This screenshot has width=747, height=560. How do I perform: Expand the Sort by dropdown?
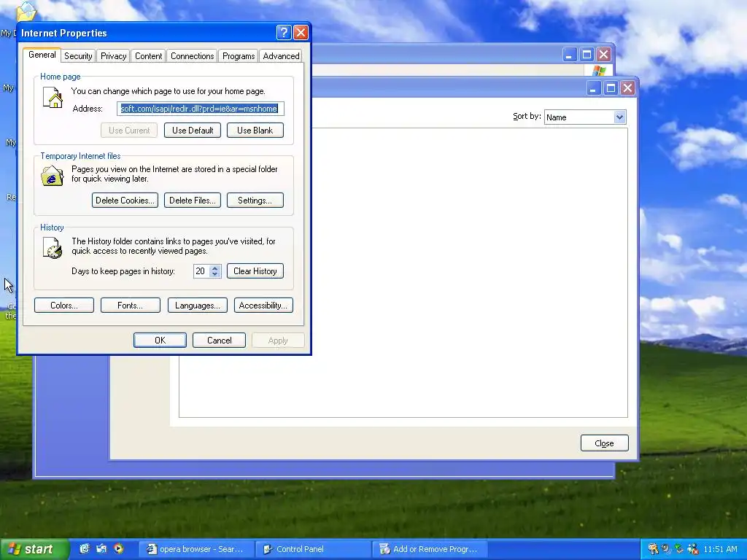click(619, 117)
